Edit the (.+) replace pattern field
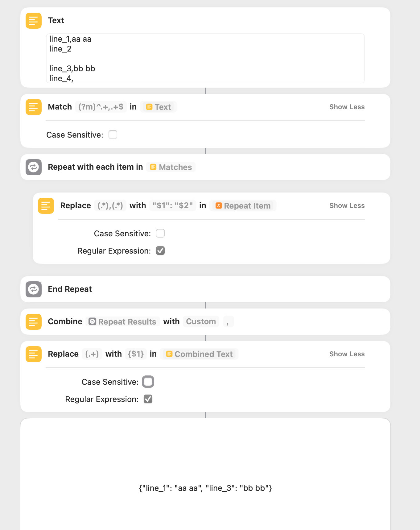Image resolution: width=420 pixels, height=530 pixels. [92, 354]
